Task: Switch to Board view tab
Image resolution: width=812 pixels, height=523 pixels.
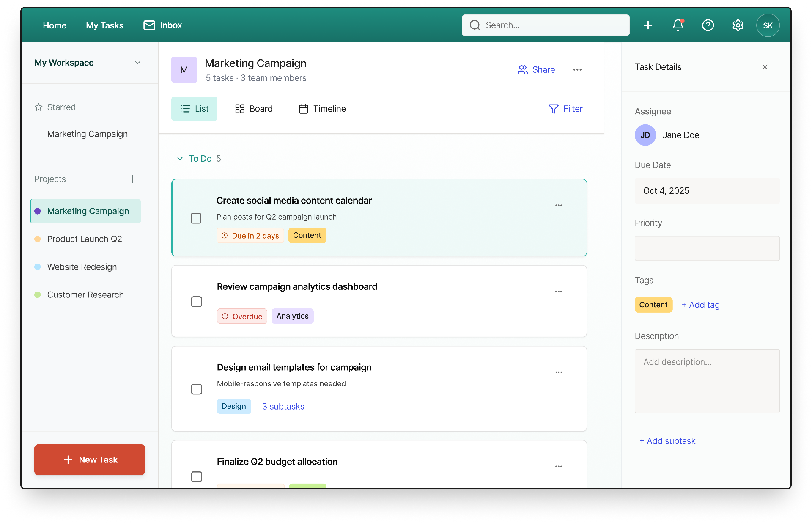Action: (x=254, y=109)
